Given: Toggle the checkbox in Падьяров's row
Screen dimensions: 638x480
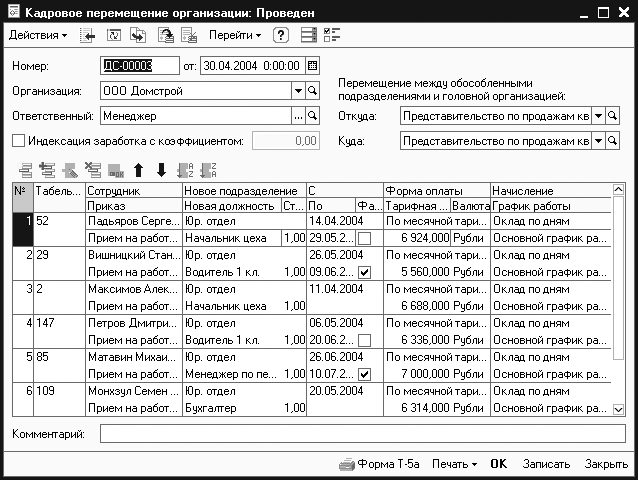Looking at the screenshot, I should point(365,238).
